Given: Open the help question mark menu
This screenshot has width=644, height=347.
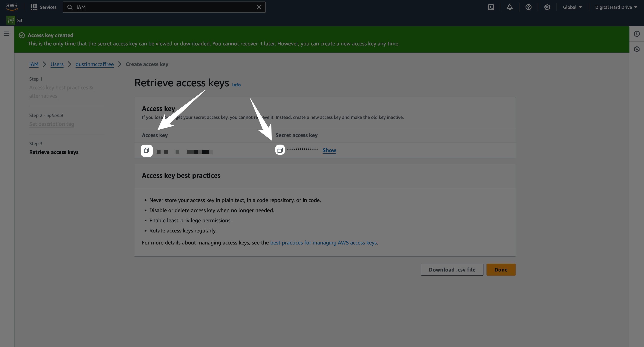Looking at the screenshot, I should click(528, 7).
